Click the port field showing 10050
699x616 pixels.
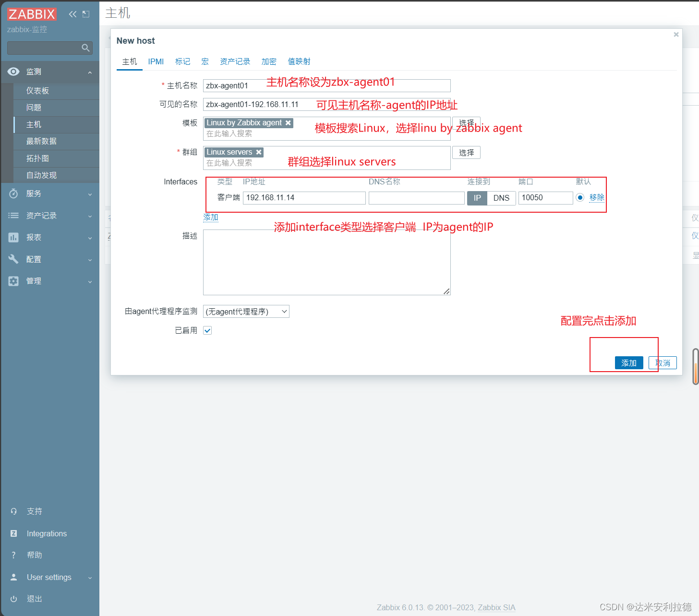(x=546, y=198)
